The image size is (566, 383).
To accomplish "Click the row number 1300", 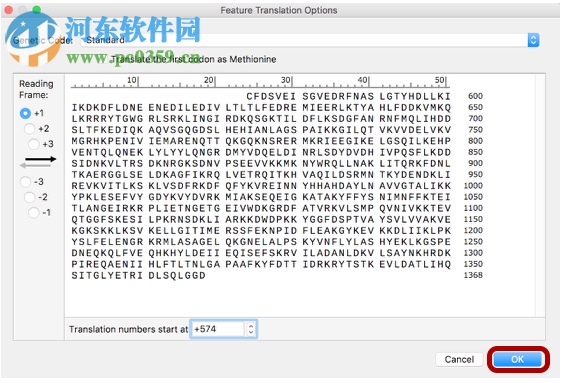I will click(x=473, y=253).
